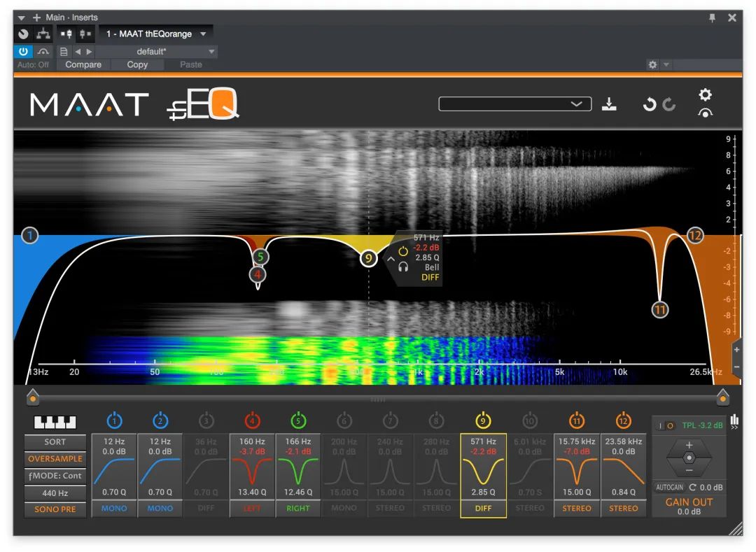Toggle the OVERSAMPLE button

click(x=55, y=459)
